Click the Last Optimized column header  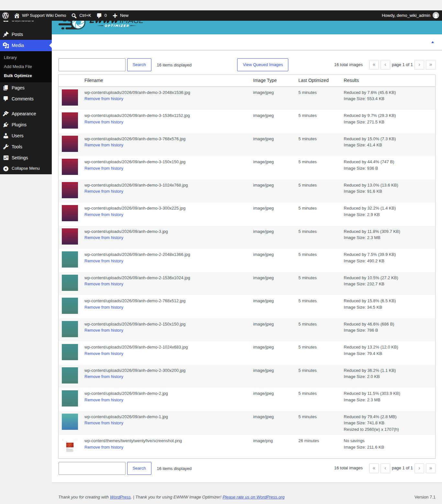pos(314,80)
